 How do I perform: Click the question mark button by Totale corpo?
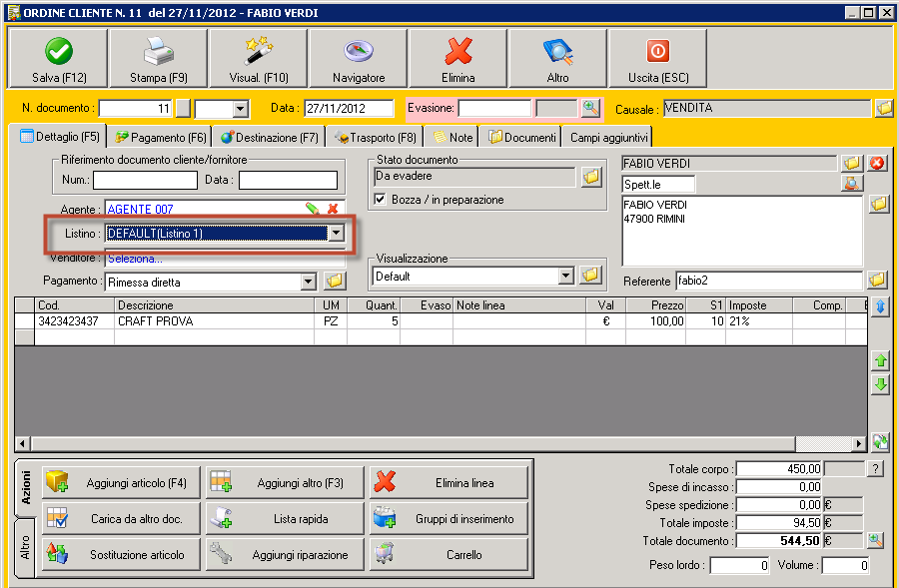click(x=875, y=469)
